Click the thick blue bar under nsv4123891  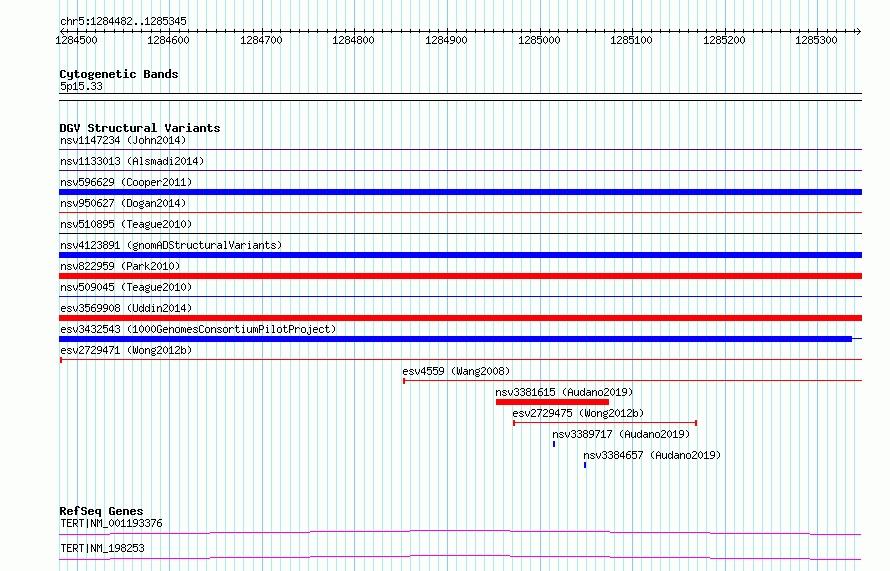(460, 255)
